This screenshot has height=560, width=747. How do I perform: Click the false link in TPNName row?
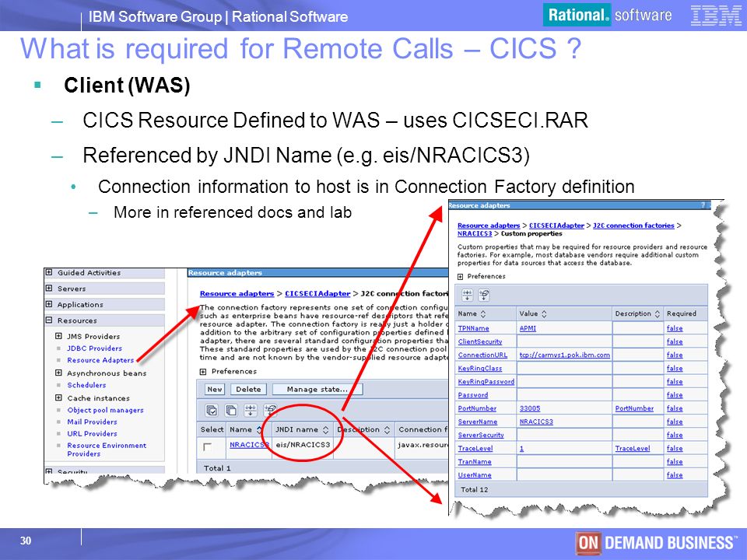coord(675,328)
